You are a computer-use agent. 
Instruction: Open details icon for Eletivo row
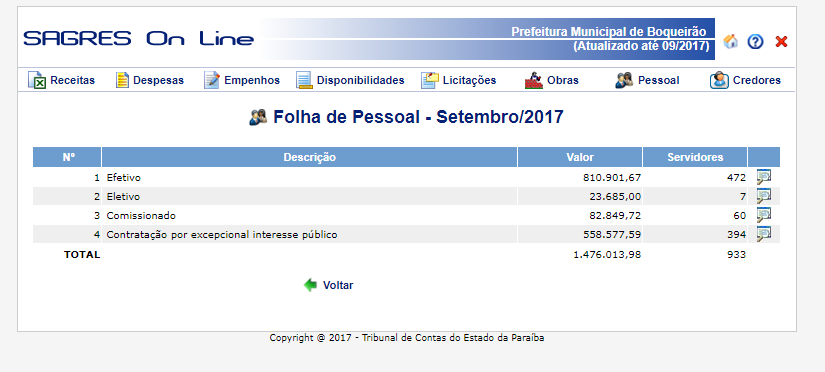click(x=763, y=196)
